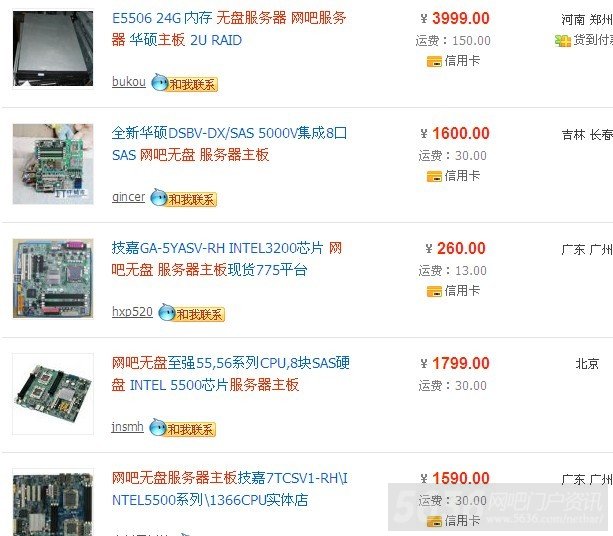Screen dimensions: 613x536
Task: Open the ASUS DSBV-DX/SAS motherboard listing
Action: 229,144
